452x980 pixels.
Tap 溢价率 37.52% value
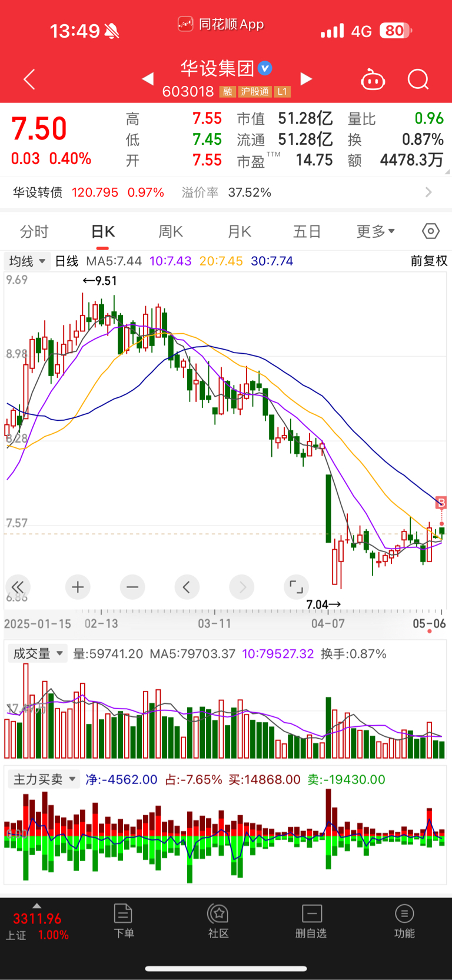(x=250, y=192)
